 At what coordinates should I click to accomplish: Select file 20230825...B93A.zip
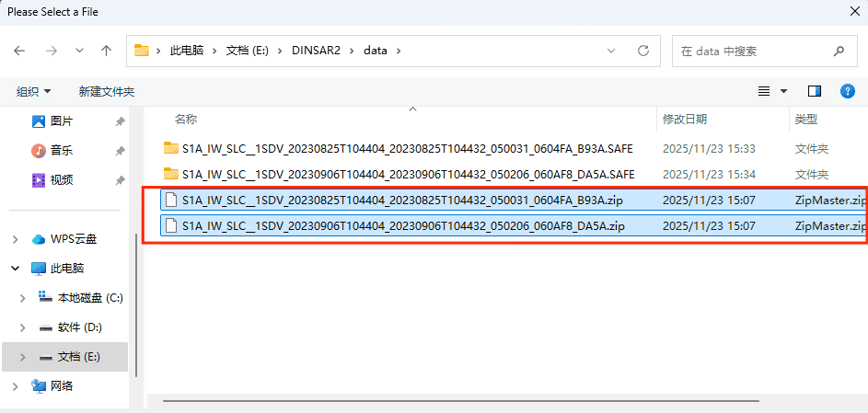click(402, 201)
